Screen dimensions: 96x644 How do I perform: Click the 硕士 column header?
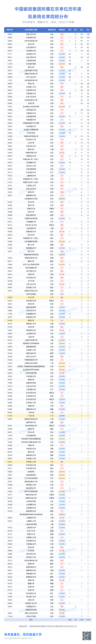[82, 30]
